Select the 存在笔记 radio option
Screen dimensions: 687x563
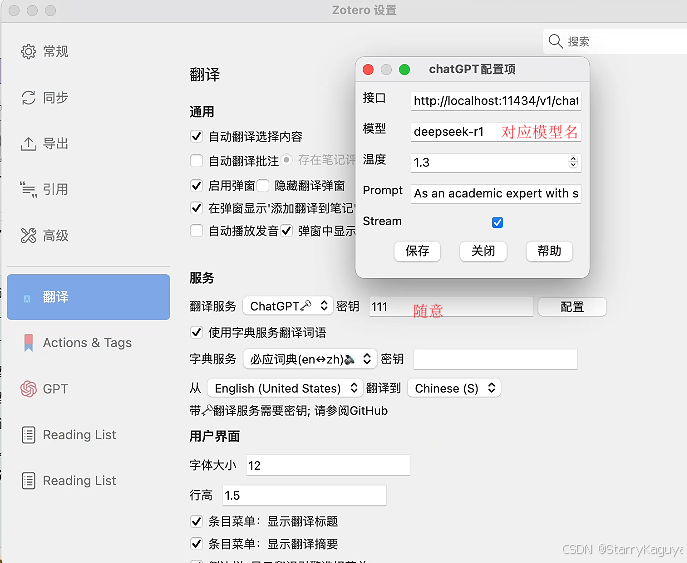pos(287,160)
